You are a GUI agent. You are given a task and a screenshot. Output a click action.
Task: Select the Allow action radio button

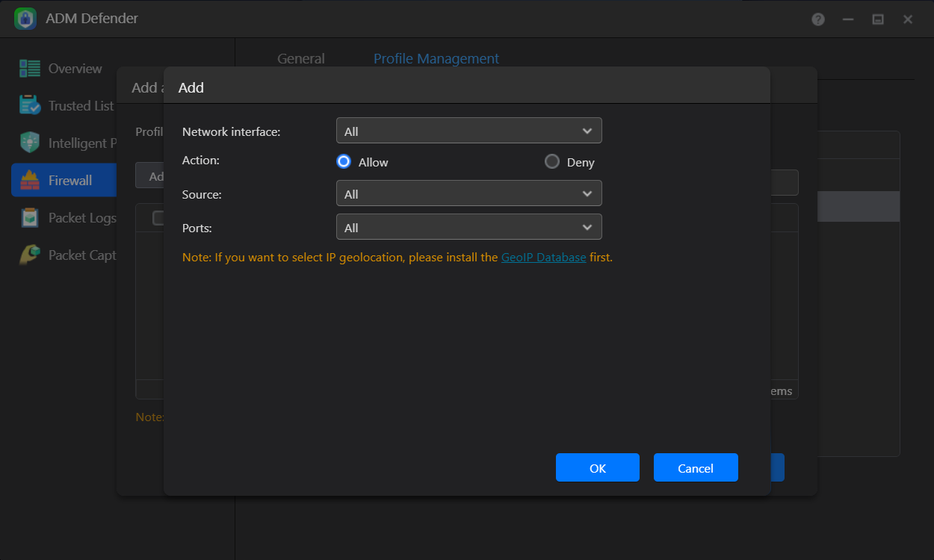coord(344,161)
